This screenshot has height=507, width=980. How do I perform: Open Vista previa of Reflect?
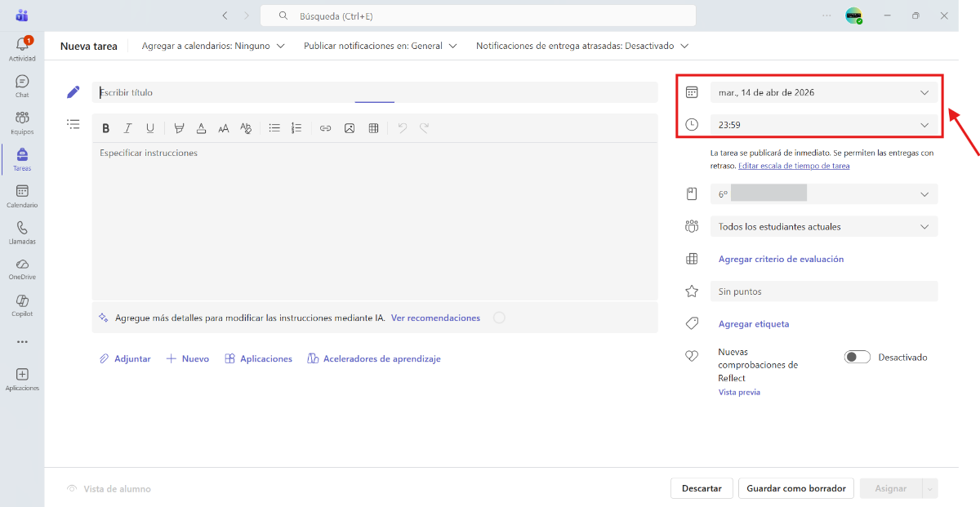(739, 393)
